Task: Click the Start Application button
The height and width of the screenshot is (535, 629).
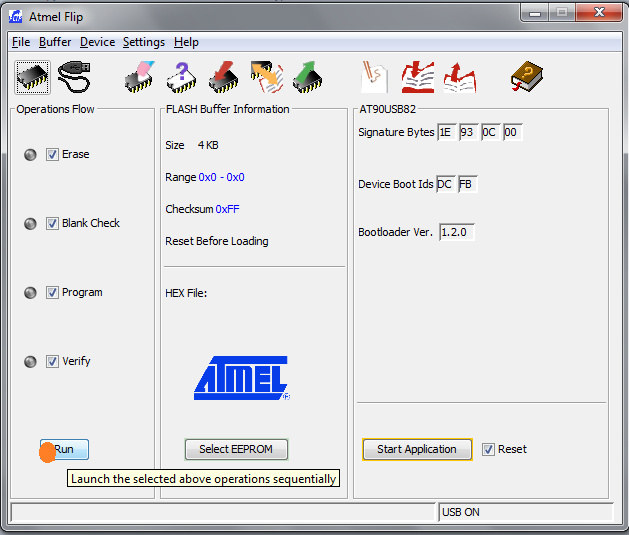Action: [417, 449]
